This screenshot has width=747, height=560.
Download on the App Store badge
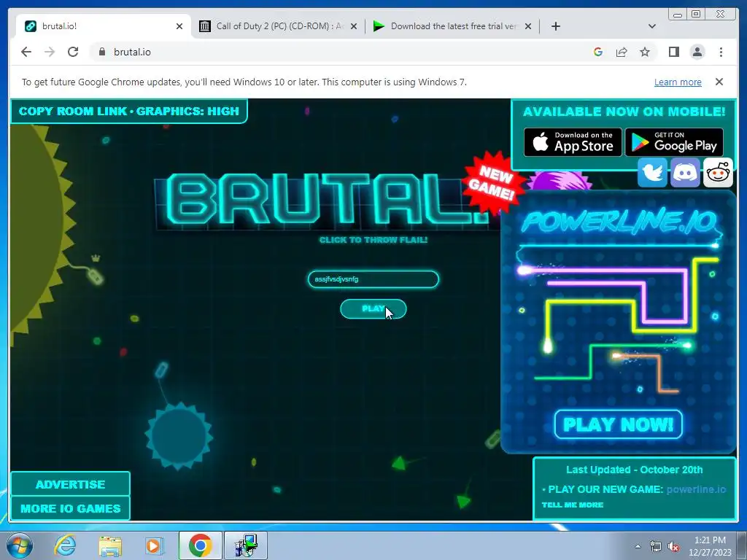click(573, 142)
